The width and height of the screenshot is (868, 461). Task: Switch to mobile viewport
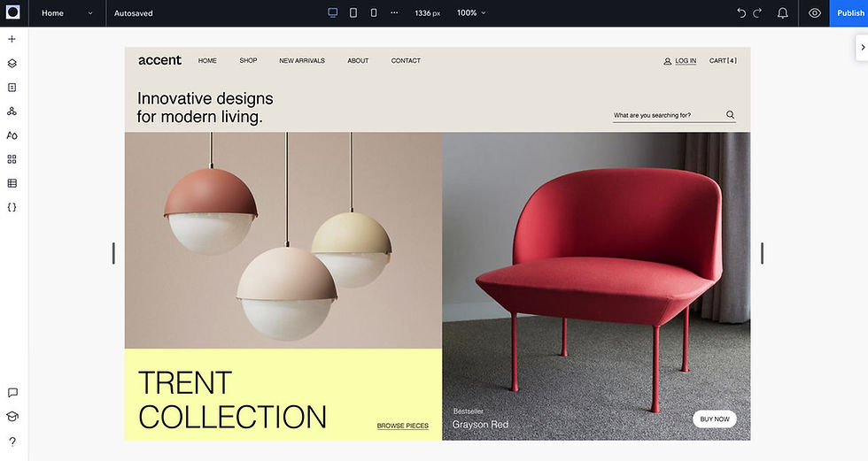pos(374,12)
